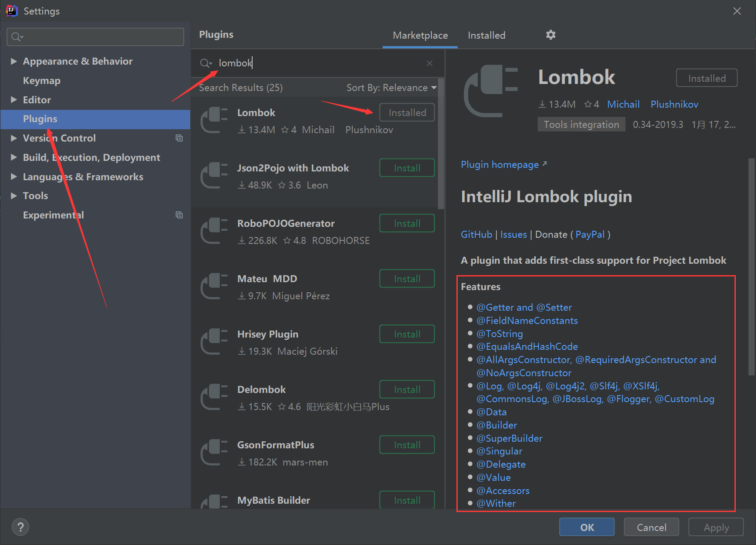Select Experimental in settings tree
756x545 pixels.
(53, 215)
